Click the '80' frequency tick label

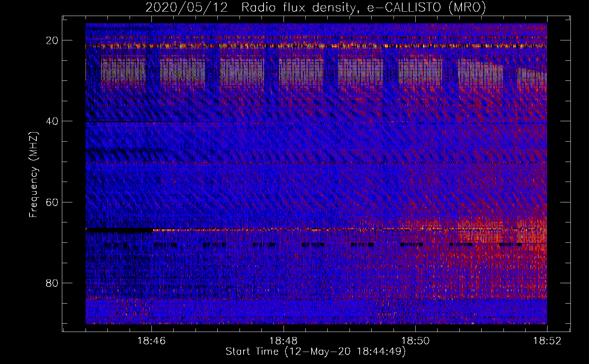pos(52,283)
